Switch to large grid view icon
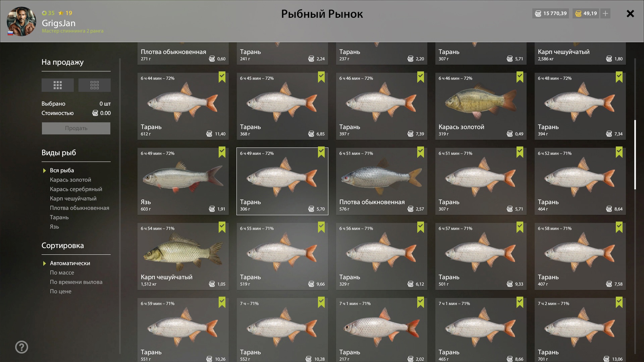 [x=58, y=85]
